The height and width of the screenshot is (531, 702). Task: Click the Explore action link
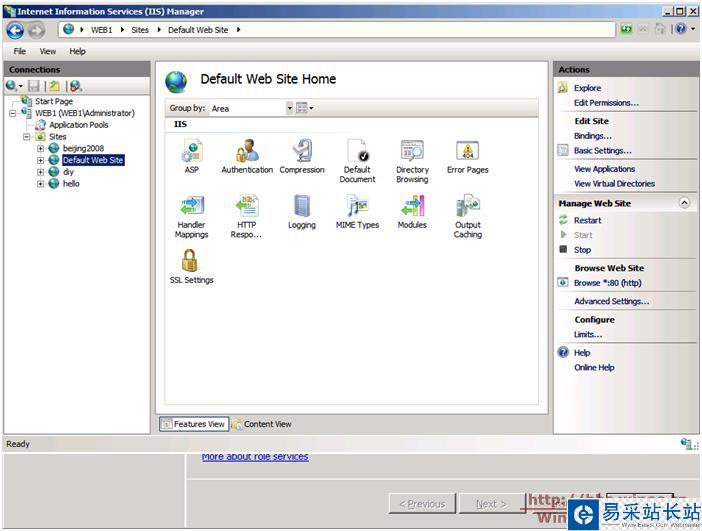coord(587,88)
